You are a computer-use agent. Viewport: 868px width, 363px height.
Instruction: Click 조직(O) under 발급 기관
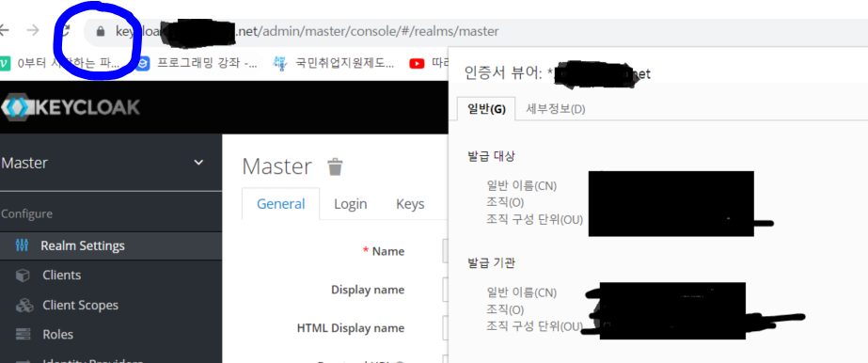coord(505,309)
